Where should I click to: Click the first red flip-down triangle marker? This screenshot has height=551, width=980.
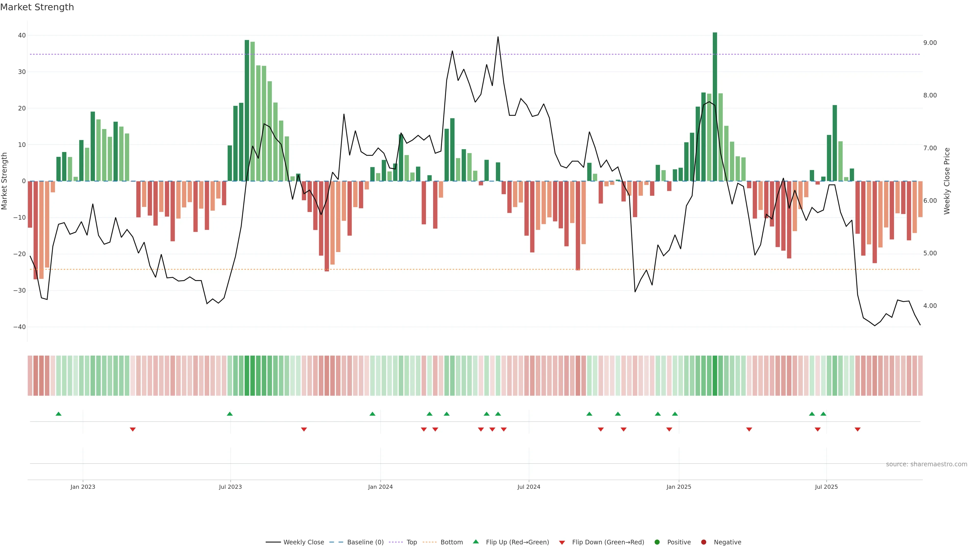(133, 429)
